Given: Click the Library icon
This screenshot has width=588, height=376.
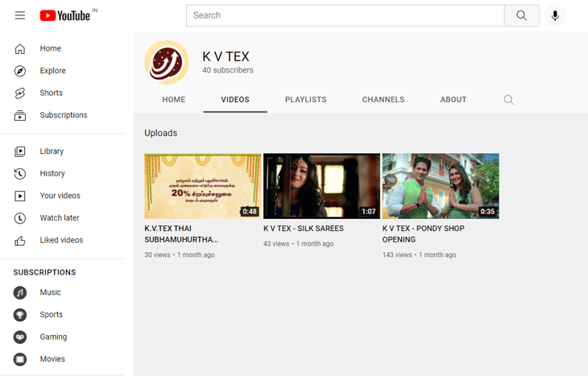Looking at the screenshot, I should pos(20,151).
